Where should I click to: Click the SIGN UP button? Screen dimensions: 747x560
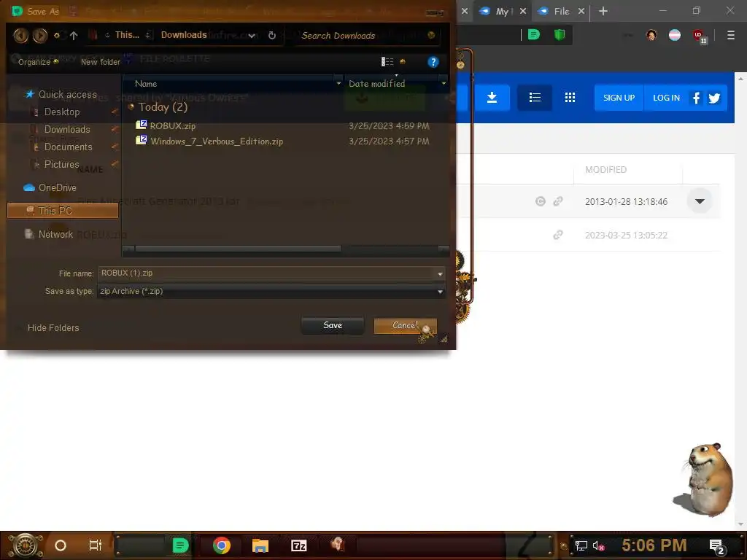point(619,98)
